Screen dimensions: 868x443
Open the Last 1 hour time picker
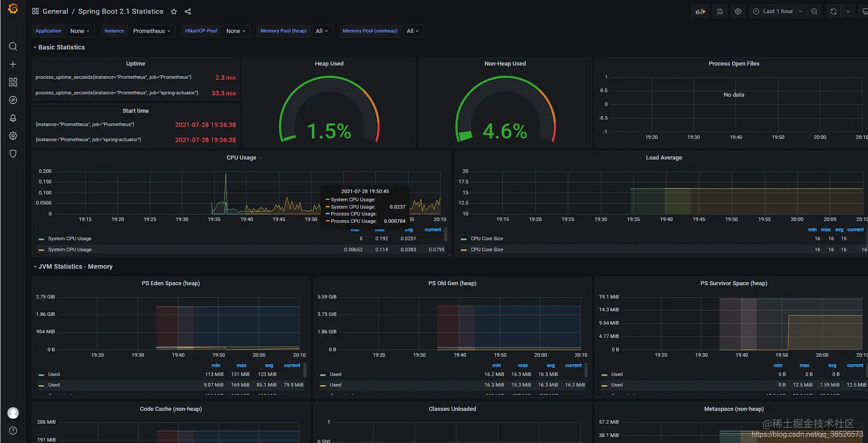point(777,11)
